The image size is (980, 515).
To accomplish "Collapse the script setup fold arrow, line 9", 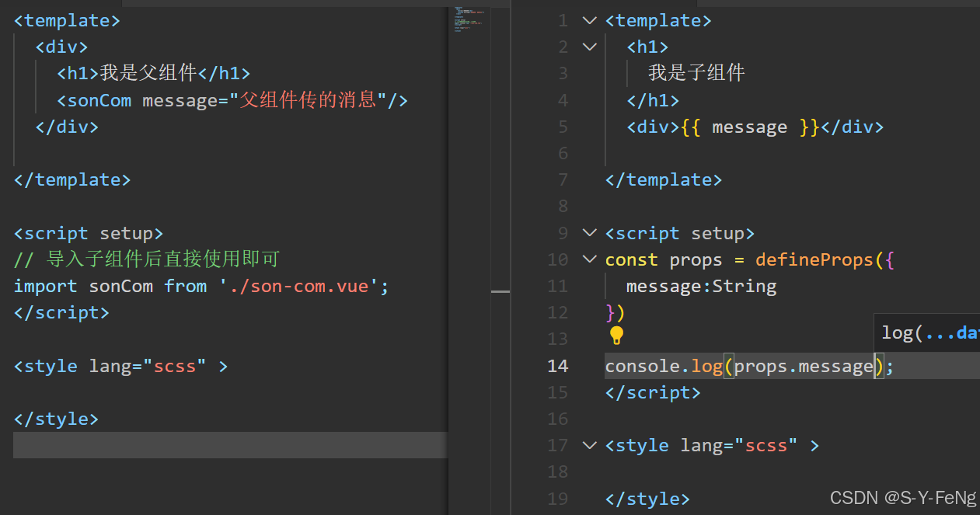I will point(590,233).
